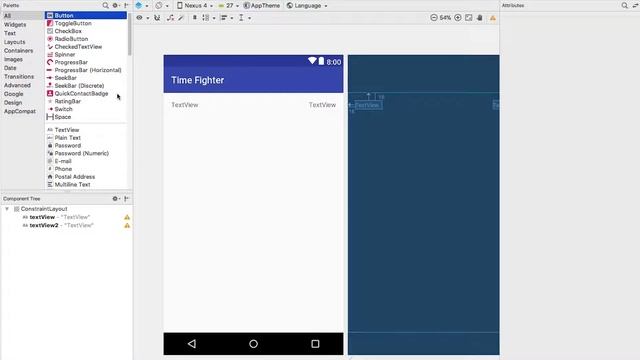Click left TextView in design preview
The width and height of the screenshot is (640, 360).
point(184,105)
